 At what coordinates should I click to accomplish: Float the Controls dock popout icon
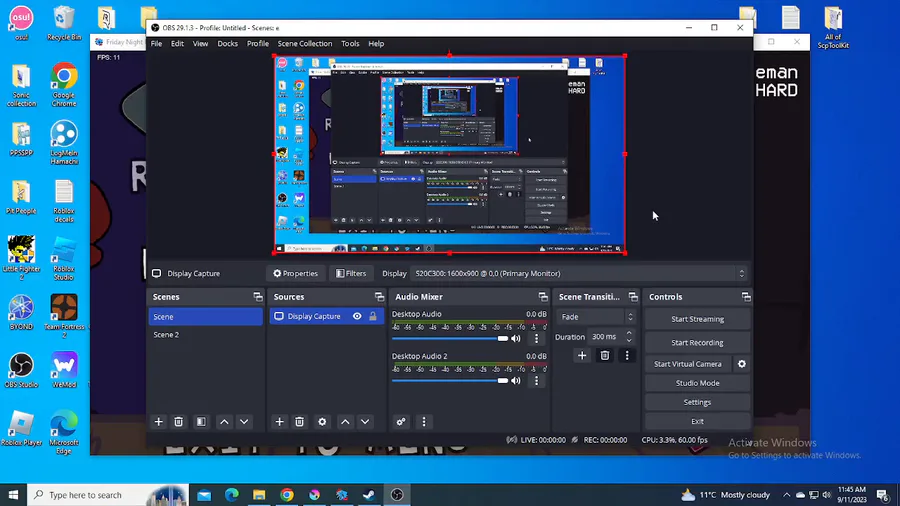tap(746, 297)
